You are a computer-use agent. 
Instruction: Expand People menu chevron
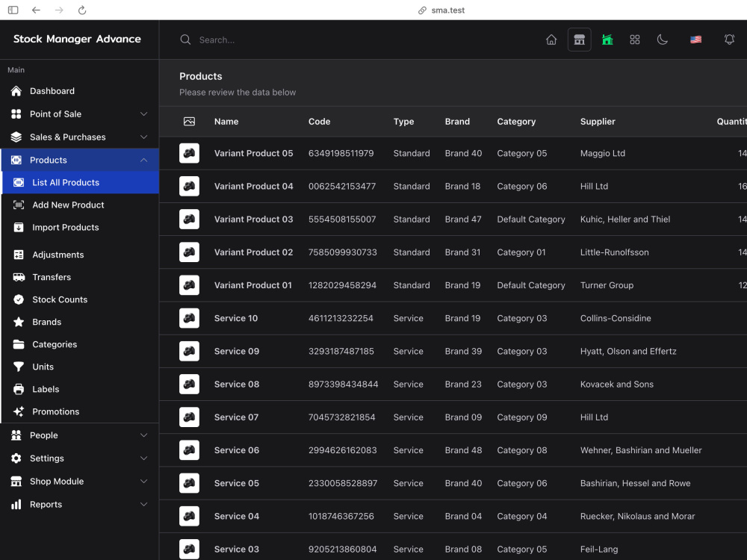point(143,435)
